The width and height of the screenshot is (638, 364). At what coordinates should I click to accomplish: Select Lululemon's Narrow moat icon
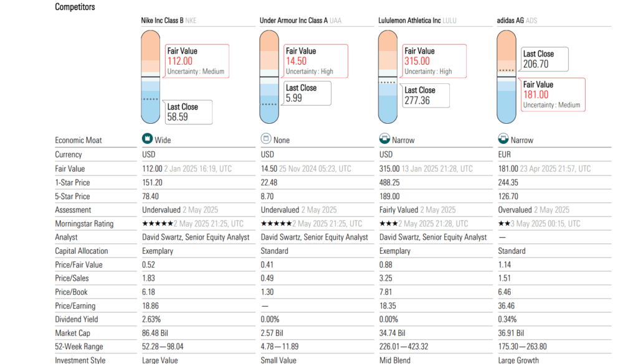(384, 139)
